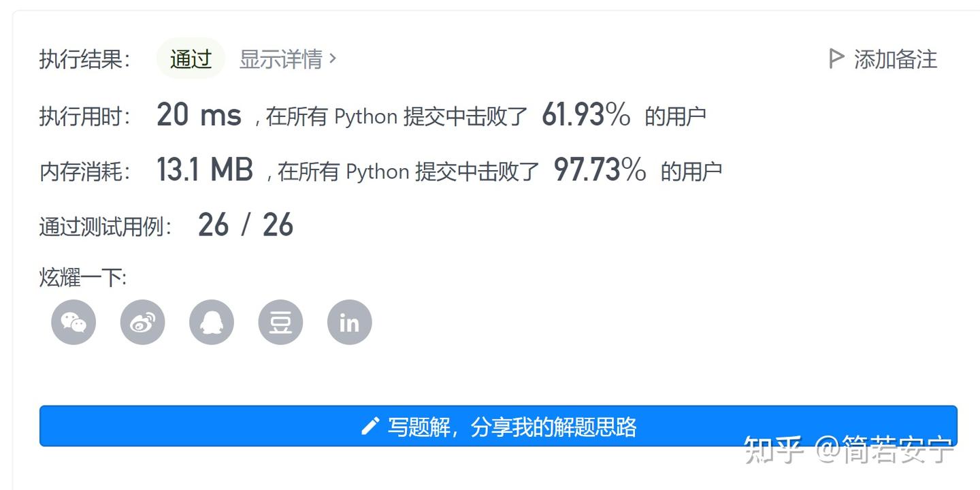Click the flag icon beside 添加备注
The image size is (980, 490).
836,59
